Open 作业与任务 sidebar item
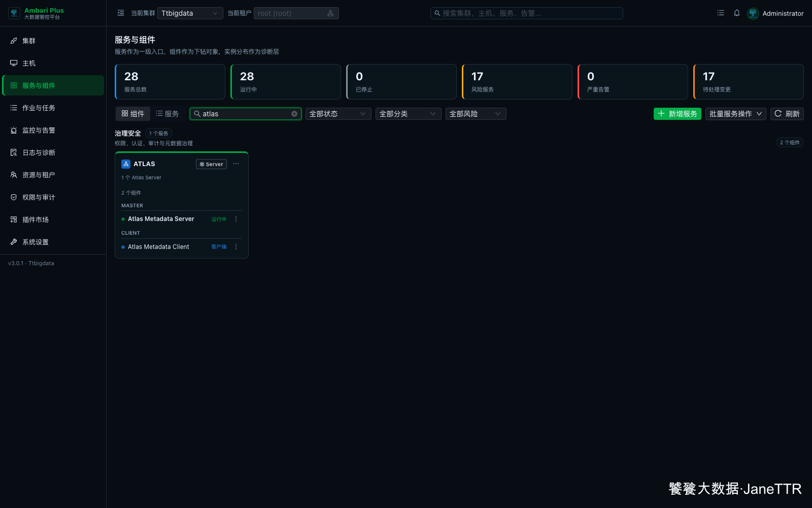The width and height of the screenshot is (812, 508). click(53, 108)
